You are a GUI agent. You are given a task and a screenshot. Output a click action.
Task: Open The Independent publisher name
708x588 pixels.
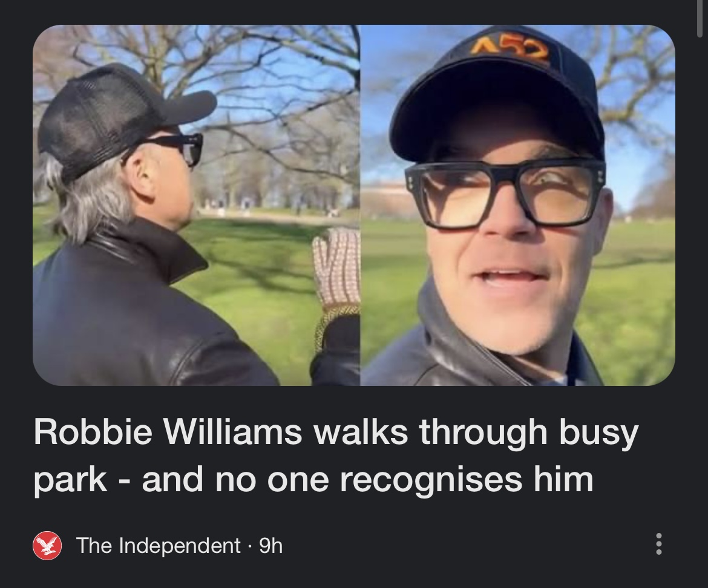click(158, 546)
